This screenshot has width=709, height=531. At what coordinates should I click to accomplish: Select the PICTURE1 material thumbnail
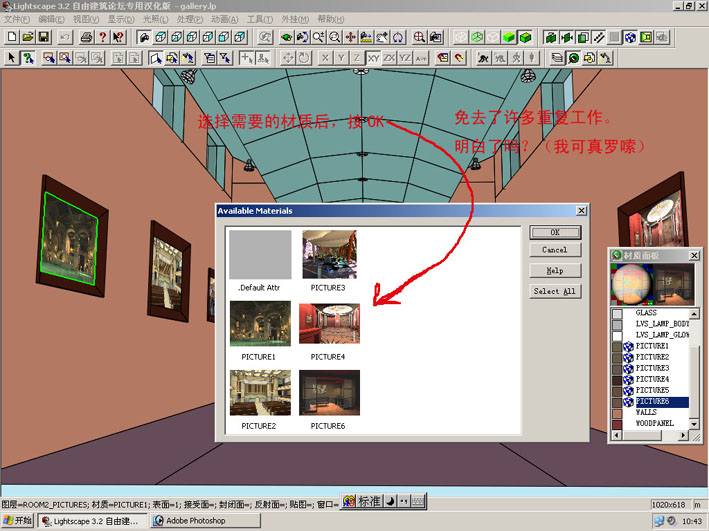[260, 323]
